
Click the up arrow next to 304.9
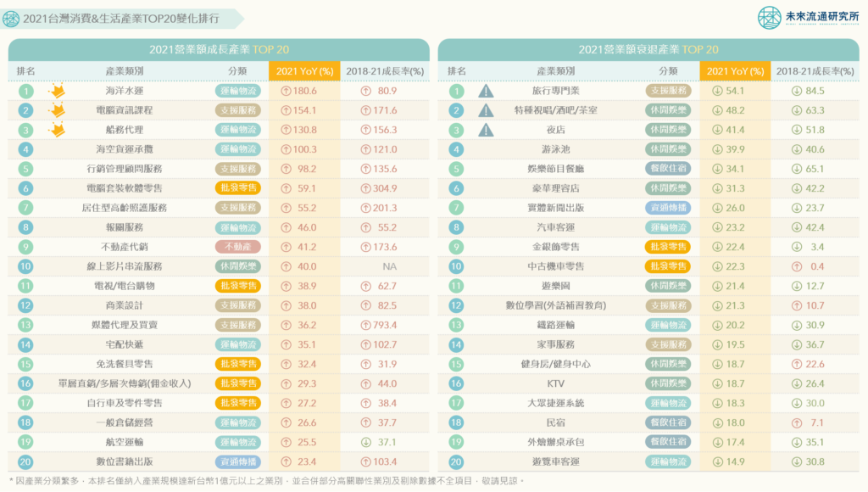pos(366,188)
